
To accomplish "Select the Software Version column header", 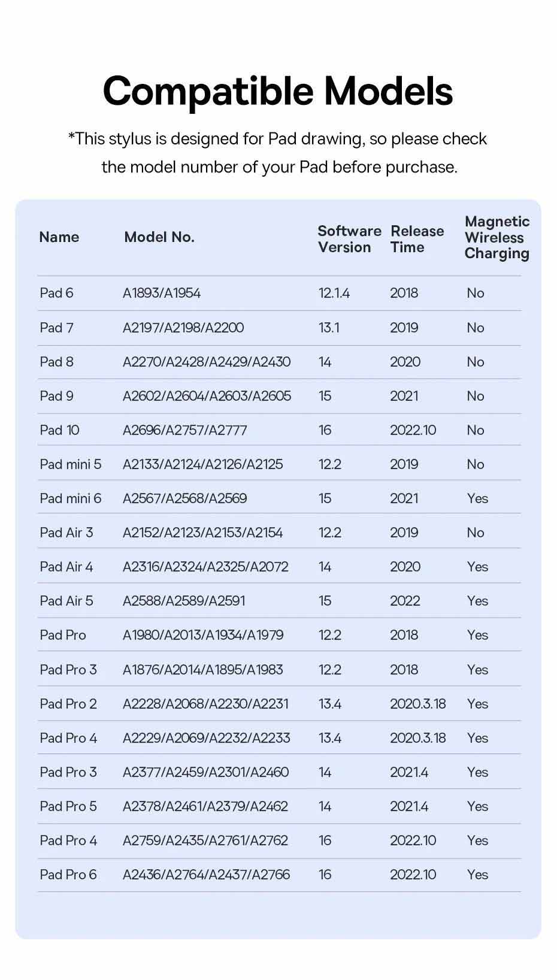I will tap(349, 239).
